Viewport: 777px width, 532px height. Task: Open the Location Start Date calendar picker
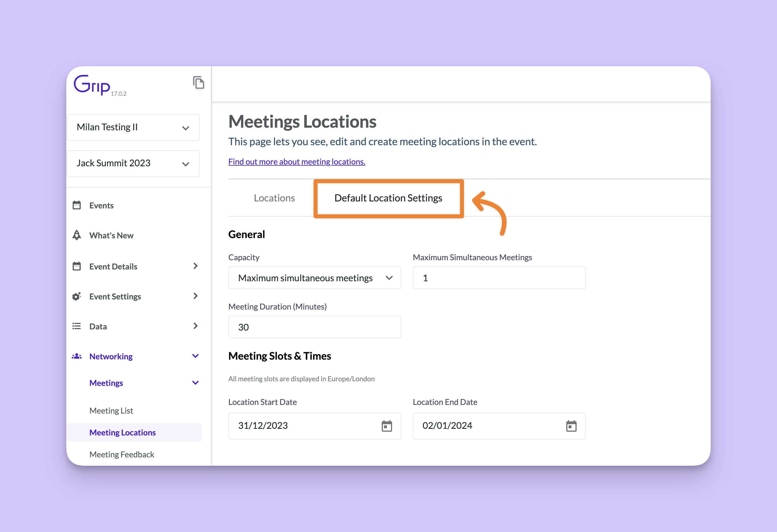387,426
